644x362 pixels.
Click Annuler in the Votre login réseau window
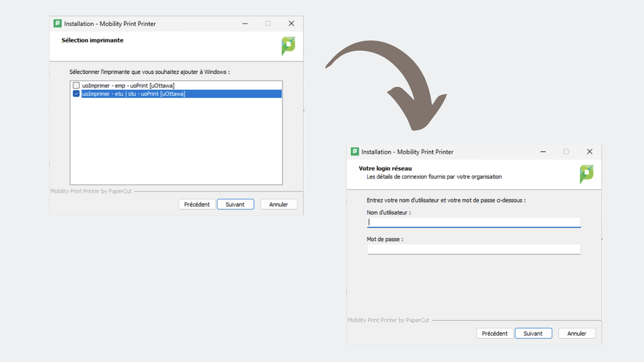pos(577,334)
